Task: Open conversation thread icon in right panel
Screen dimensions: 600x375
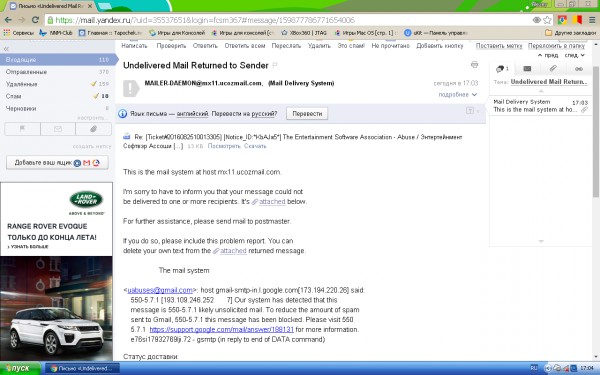Action: pyautogui.click(x=502, y=69)
